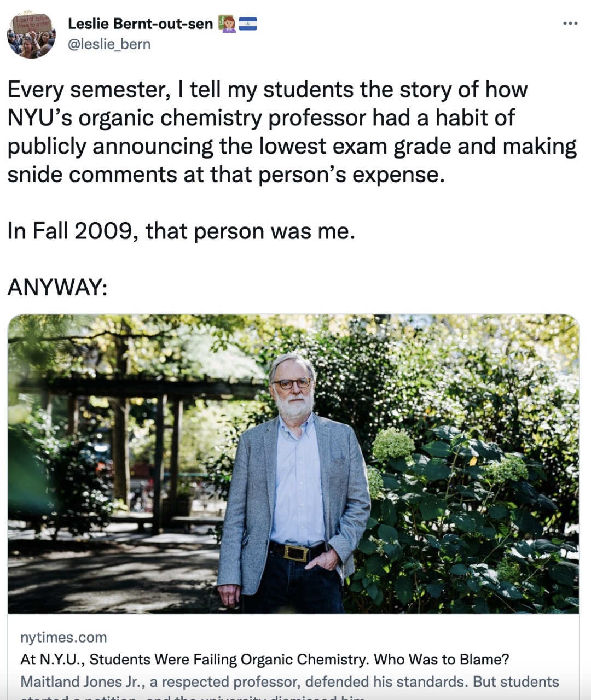The image size is (591, 700).
Task: Open Leslie Bernt-out-sen display name profile
Action: (x=140, y=24)
